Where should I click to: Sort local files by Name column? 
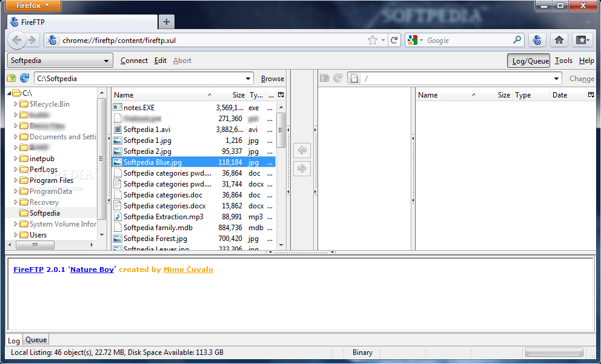(x=163, y=94)
